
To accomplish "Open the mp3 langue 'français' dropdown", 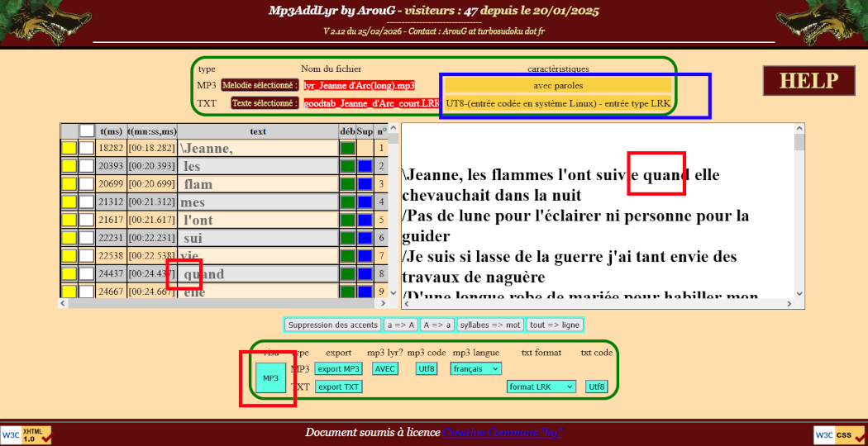I will (475, 369).
